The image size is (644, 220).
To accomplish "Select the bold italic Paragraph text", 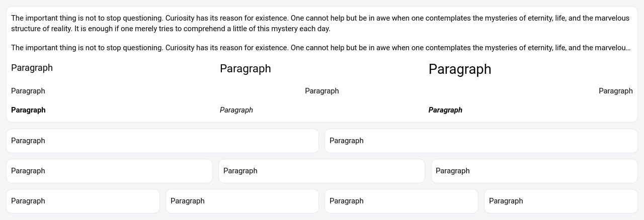I will pos(445,110).
